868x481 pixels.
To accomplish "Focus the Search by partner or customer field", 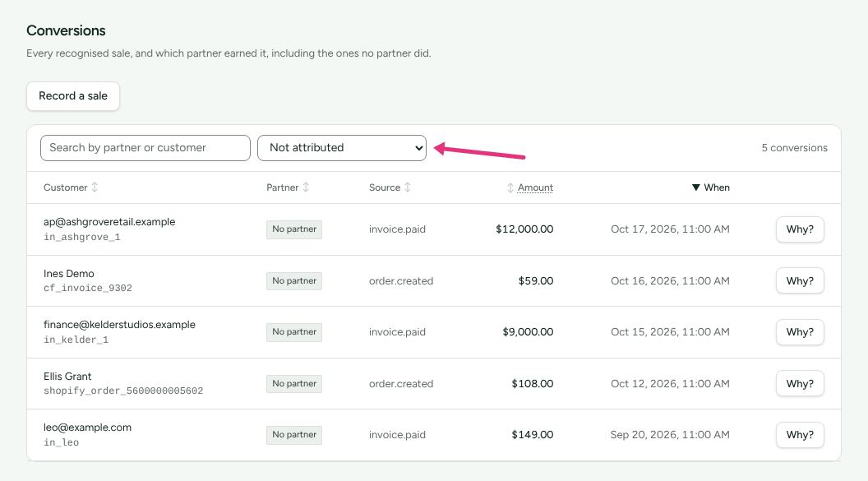I will point(145,148).
